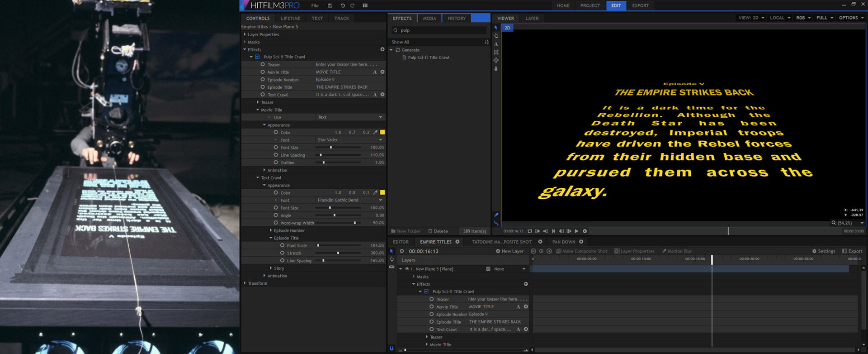Hide New Plane 5 layer with eye icon
This screenshot has width=868, height=354.
pyautogui.click(x=407, y=268)
